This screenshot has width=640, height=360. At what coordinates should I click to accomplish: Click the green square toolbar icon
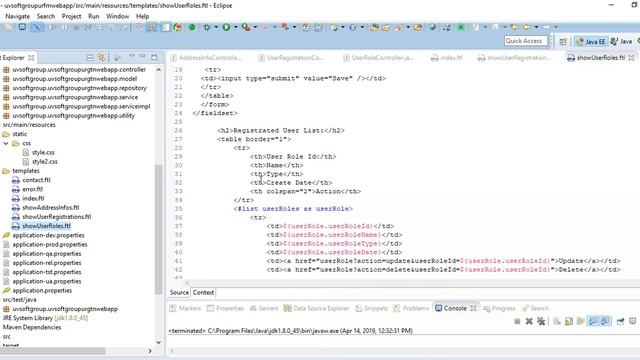(x=461, y=27)
